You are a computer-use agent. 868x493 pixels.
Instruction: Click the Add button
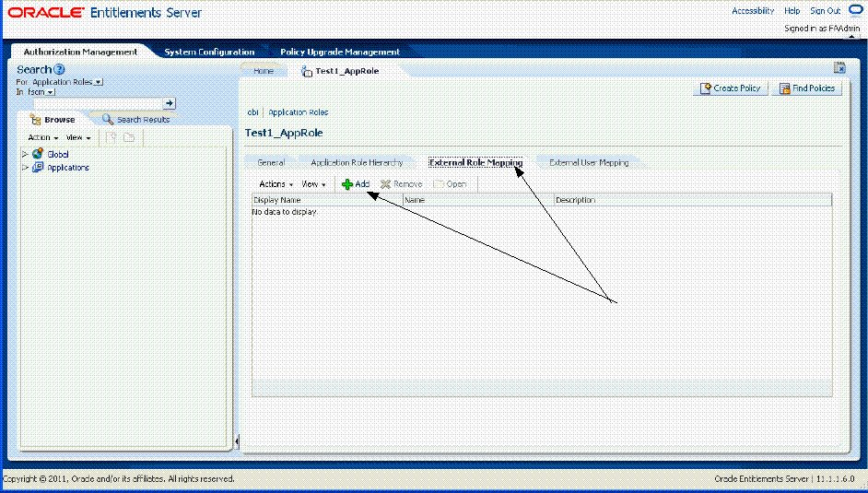[356, 184]
